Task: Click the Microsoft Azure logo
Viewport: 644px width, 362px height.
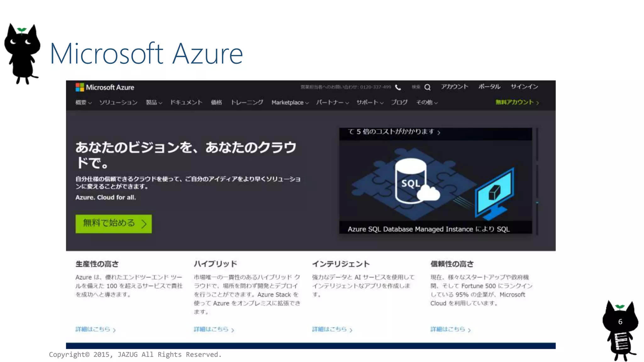Action: click(105, 87)
